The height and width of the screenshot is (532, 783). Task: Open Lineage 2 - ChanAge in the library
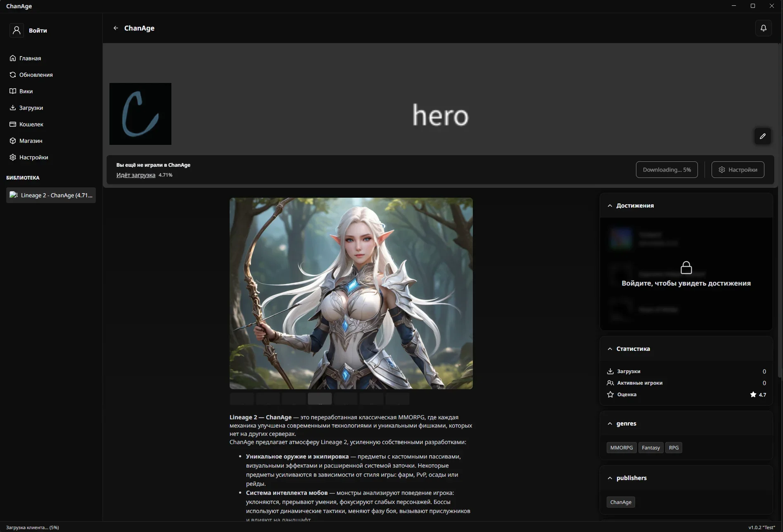[51, 195]
